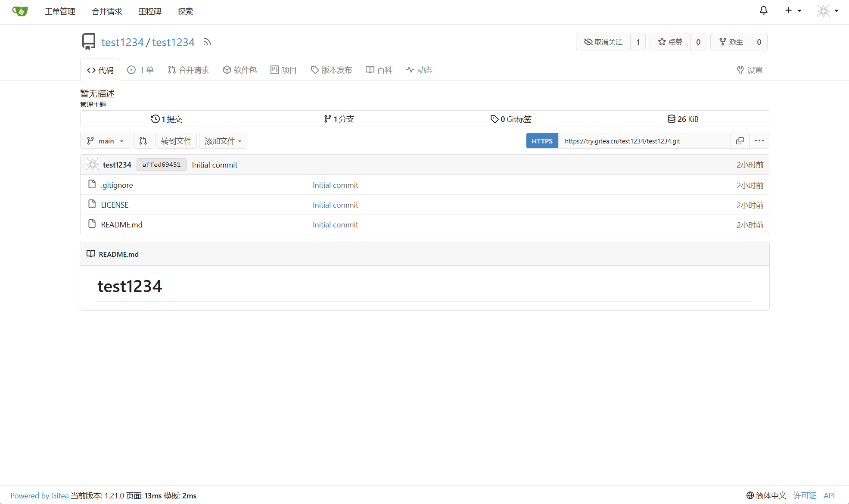
Task: Toggle unwatch repository button
Action: [603, 42]
